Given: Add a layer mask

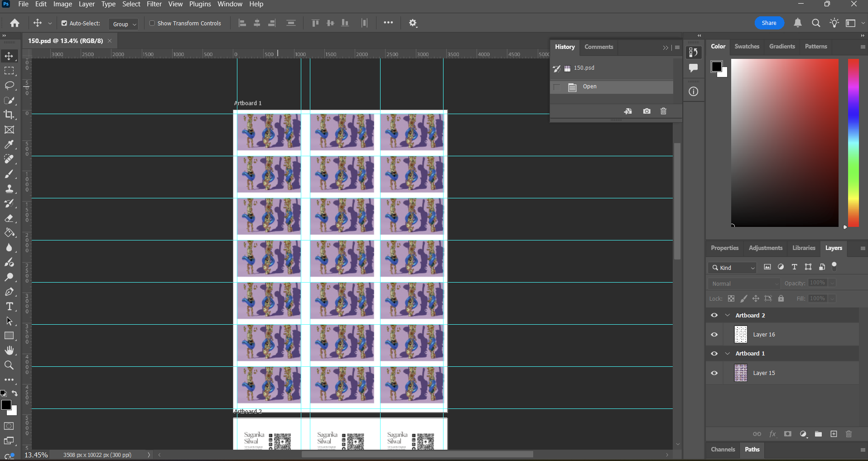Looking at the screenshot, I should (788, 434).
